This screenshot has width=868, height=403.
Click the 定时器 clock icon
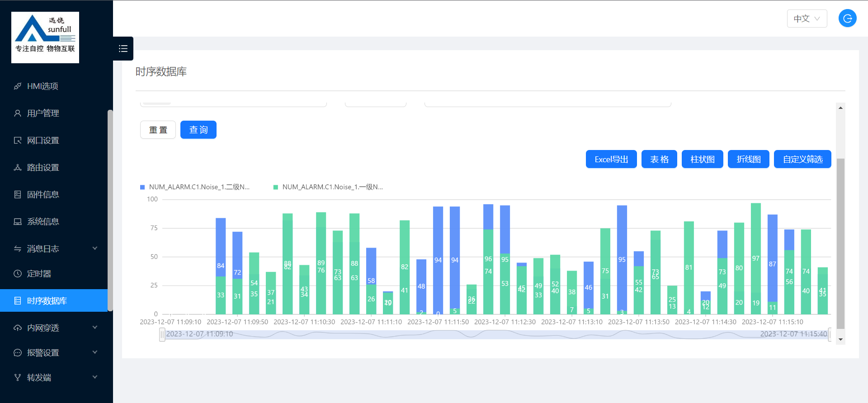[x=18, y=274]
